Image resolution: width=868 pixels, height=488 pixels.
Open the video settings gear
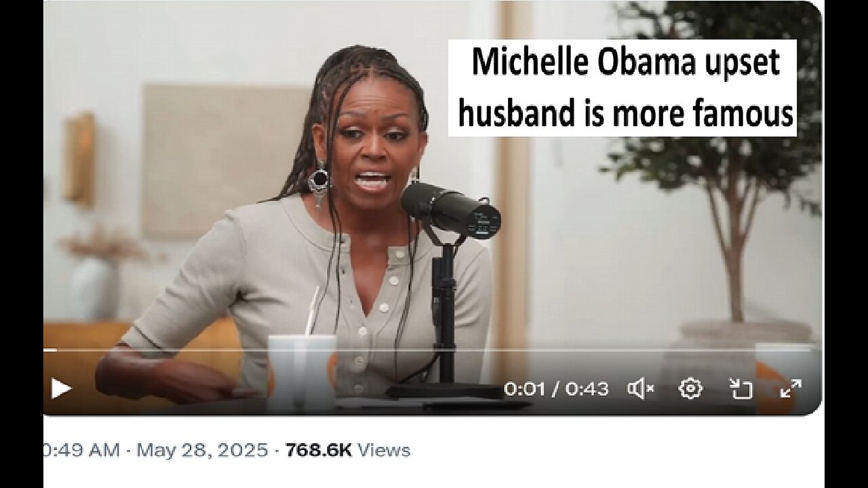tap(690, 388)
